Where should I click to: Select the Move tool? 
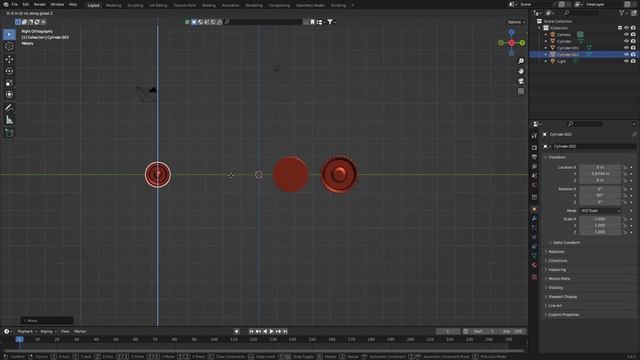click(x=9, y=59)
